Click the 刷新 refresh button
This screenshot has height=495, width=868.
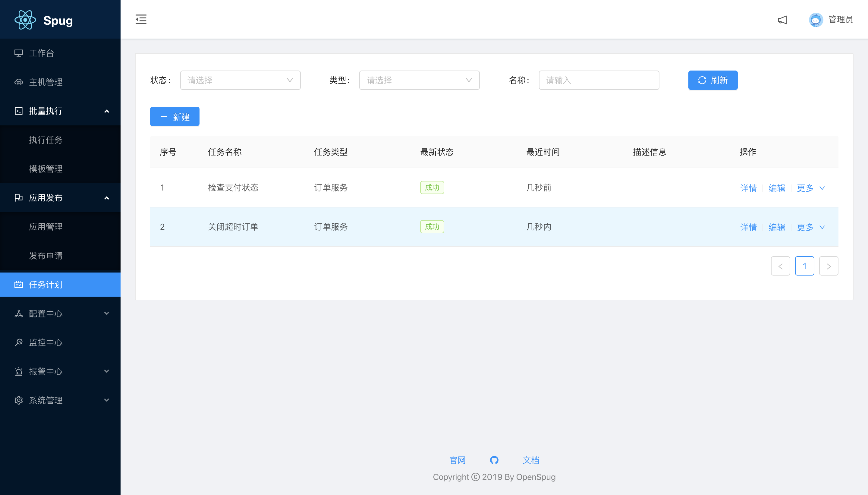[713, 80]
